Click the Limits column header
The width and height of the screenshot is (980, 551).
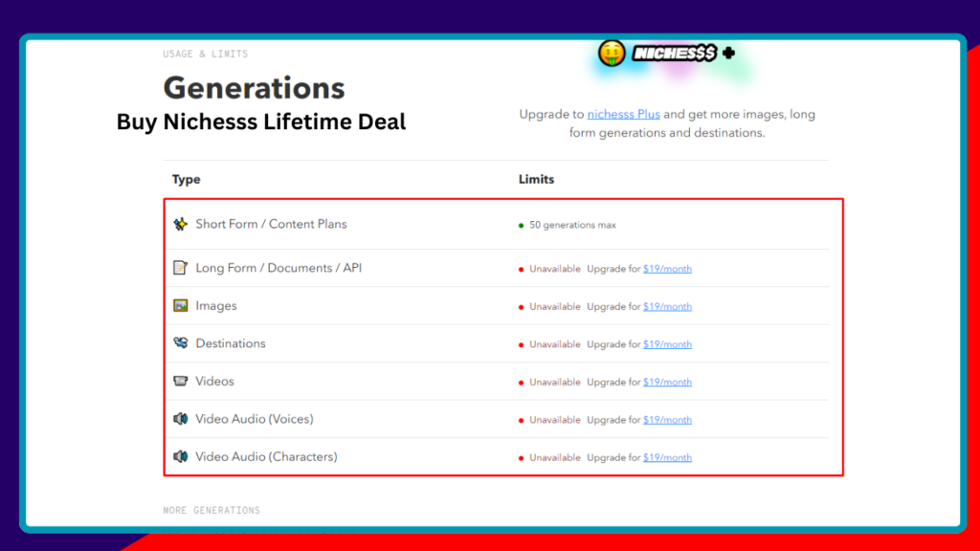(x=536, y=179)
